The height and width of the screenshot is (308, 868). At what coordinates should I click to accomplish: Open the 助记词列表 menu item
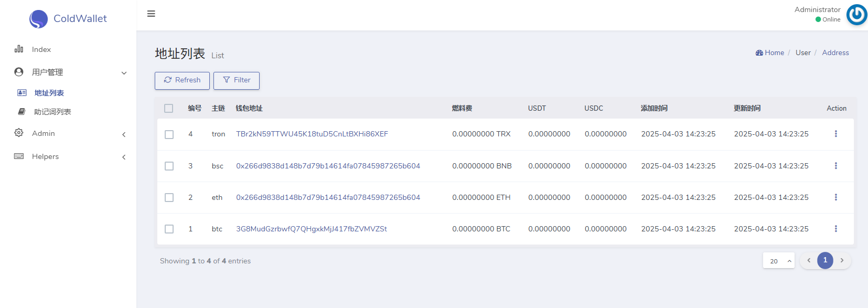(x=52, y=112)
